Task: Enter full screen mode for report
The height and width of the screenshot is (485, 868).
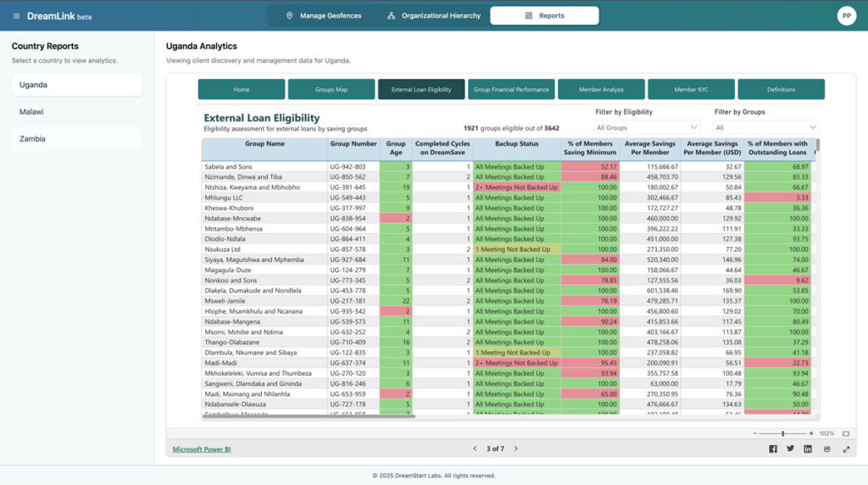Action: (x=845, y=449)
